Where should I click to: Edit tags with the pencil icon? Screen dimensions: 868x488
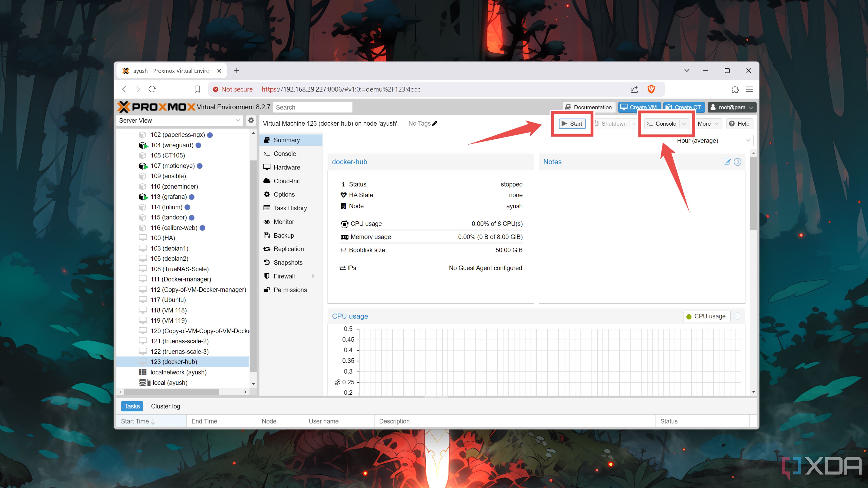pos(435,123)
